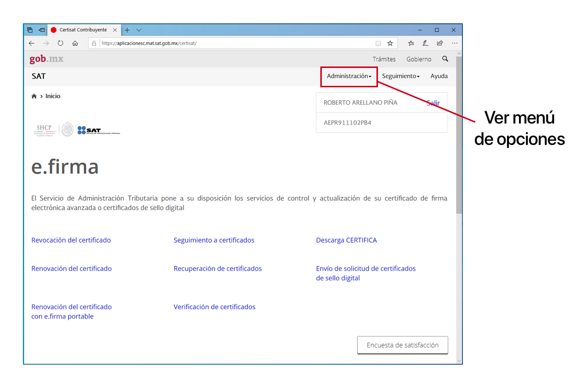Viewport: 588px width, 388px height.
Task: Add page to favorites star
Action: point(390,44)
